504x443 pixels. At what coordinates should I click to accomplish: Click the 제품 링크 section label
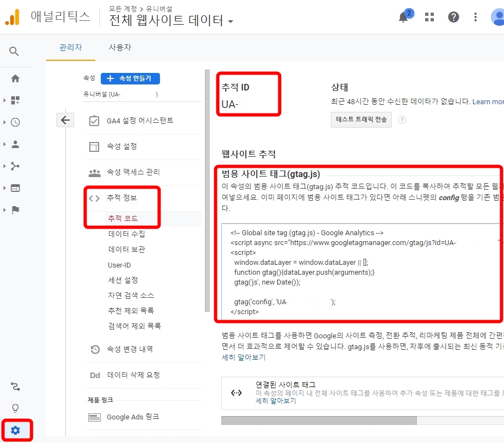[100, 400]
